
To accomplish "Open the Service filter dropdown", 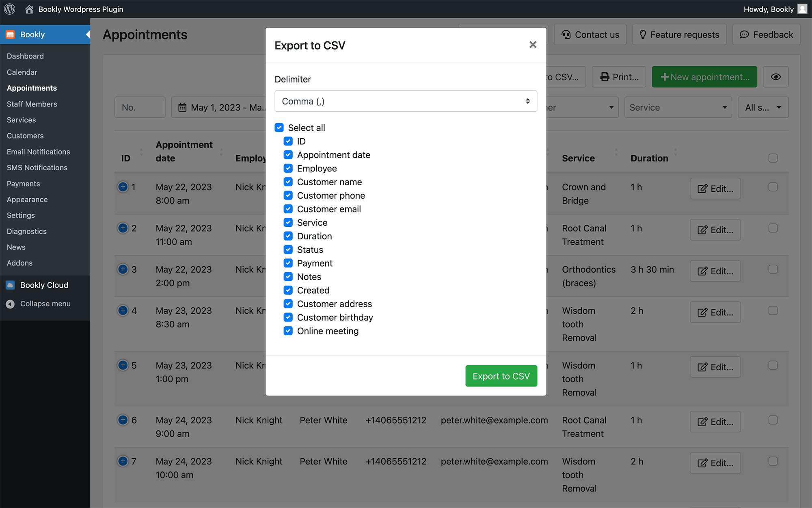I will point(678,107).
